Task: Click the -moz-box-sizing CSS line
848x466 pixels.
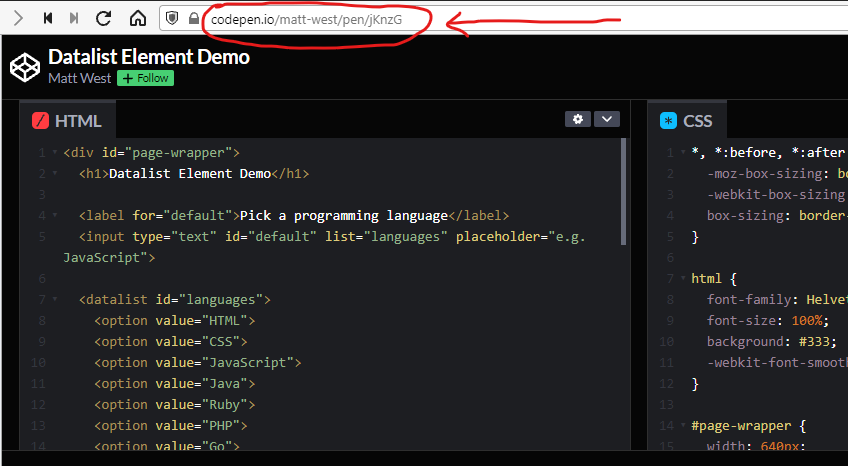Action: click(777, 174)
